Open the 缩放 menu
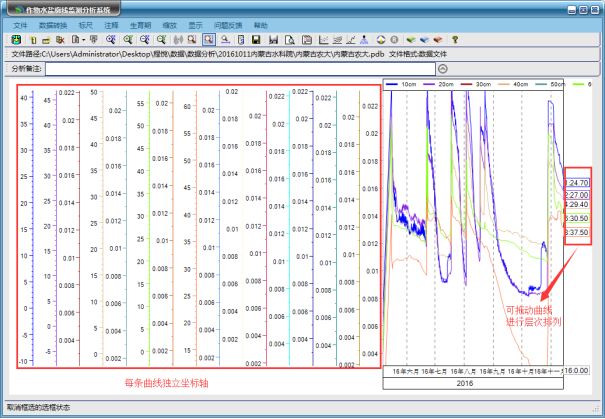The image size is (605, 419). [169, 25]
